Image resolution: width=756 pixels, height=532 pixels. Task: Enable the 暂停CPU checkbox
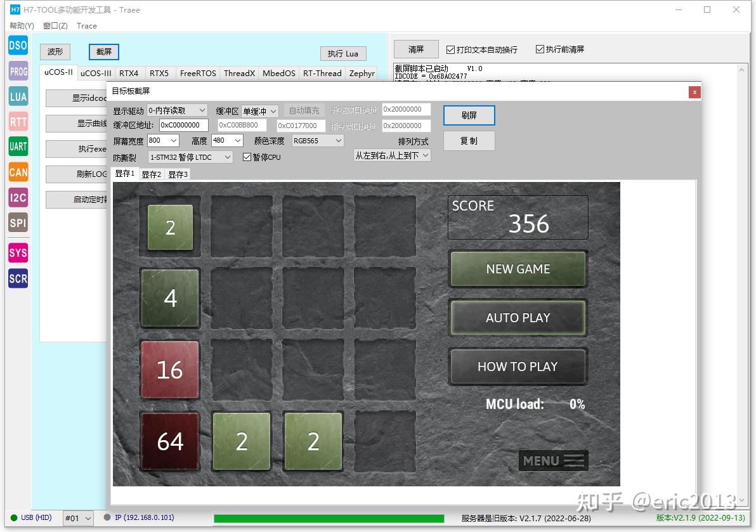click(x=247, y=157)
